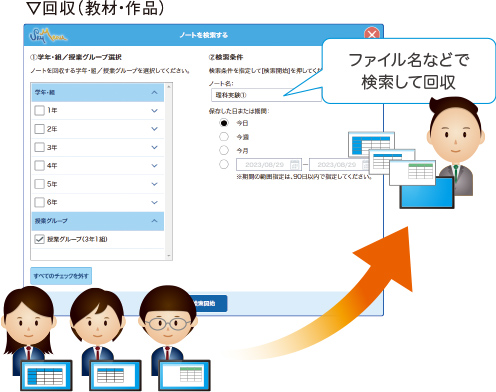Close the note search dialog with the red X
This screenshot has width=496, height=392.
click(x=372, y=34)
